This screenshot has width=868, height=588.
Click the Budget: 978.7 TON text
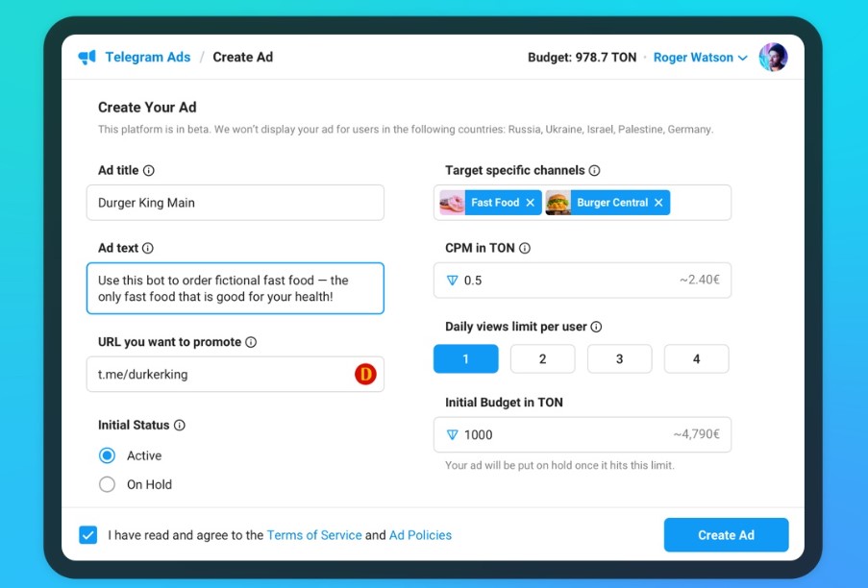[582, 58]
